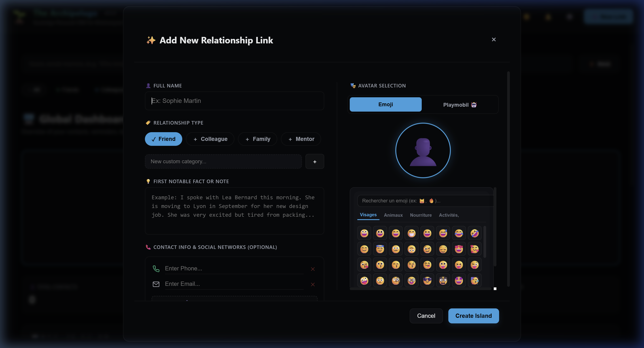Click the first notable fact textarea
Screen dimensions: 644x348
click(x=235, y=211)
